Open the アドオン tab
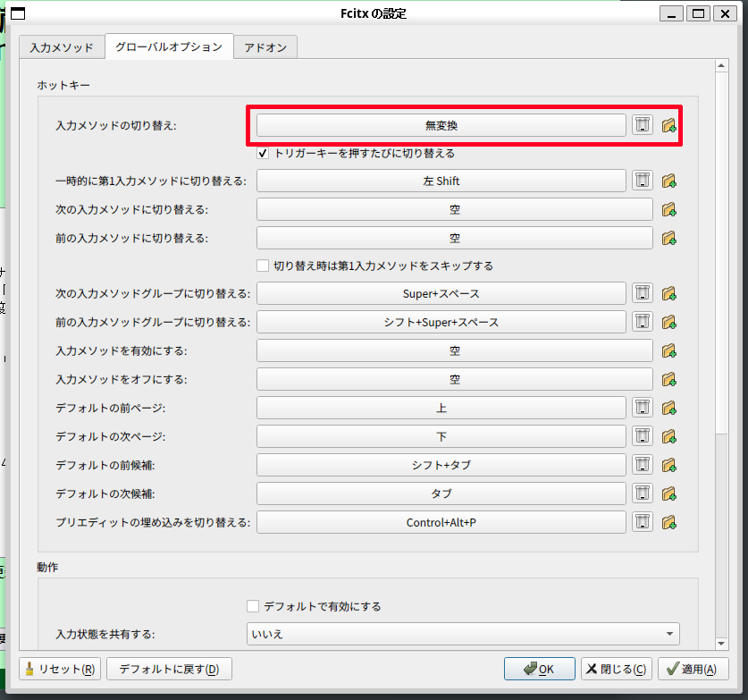The image size is (748, 700). coord(265,47)
